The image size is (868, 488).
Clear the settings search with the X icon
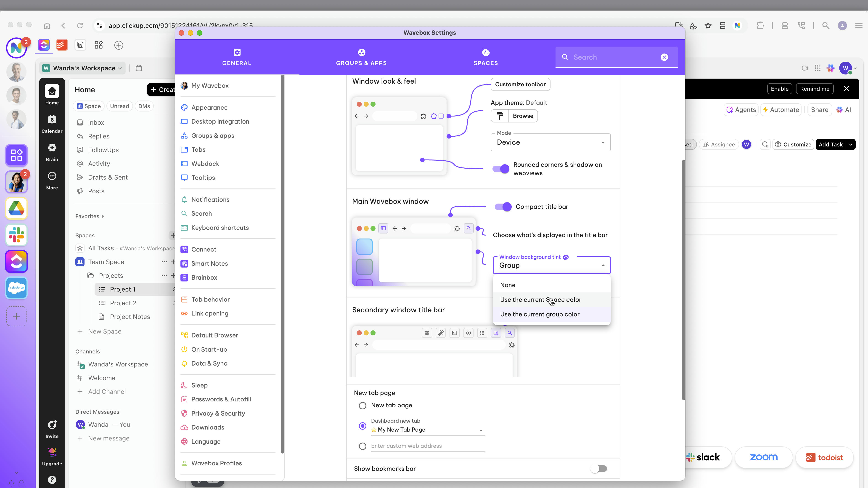[x=664, y=57]
